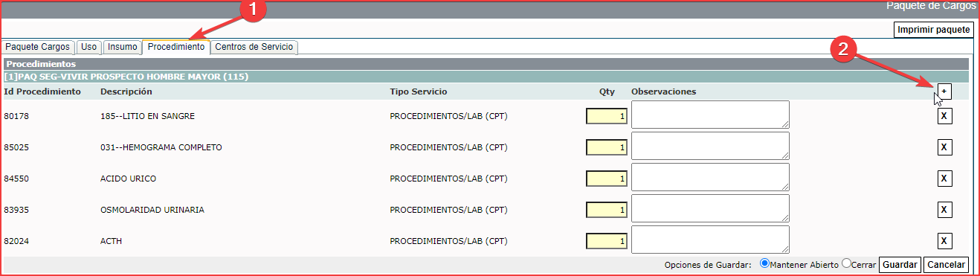Click Qty field for ACTH
Image resolution: width=980 pixels, height=276 pixels.
[x=607, y=241]
